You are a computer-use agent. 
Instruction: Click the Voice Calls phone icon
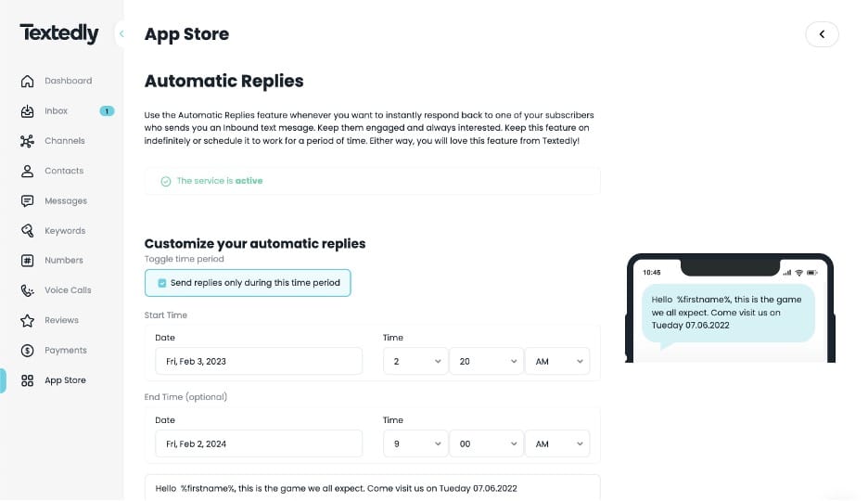[27, 290]
